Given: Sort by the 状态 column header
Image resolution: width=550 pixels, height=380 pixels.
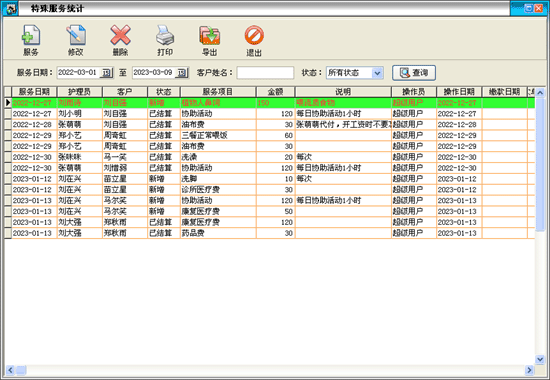Looking at the screenshot, I should (x=163, y=92).
